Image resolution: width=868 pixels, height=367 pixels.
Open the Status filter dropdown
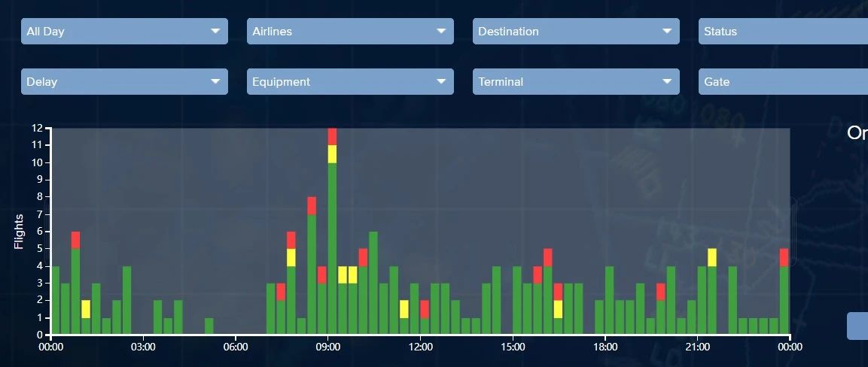click(x=783, y=31)
